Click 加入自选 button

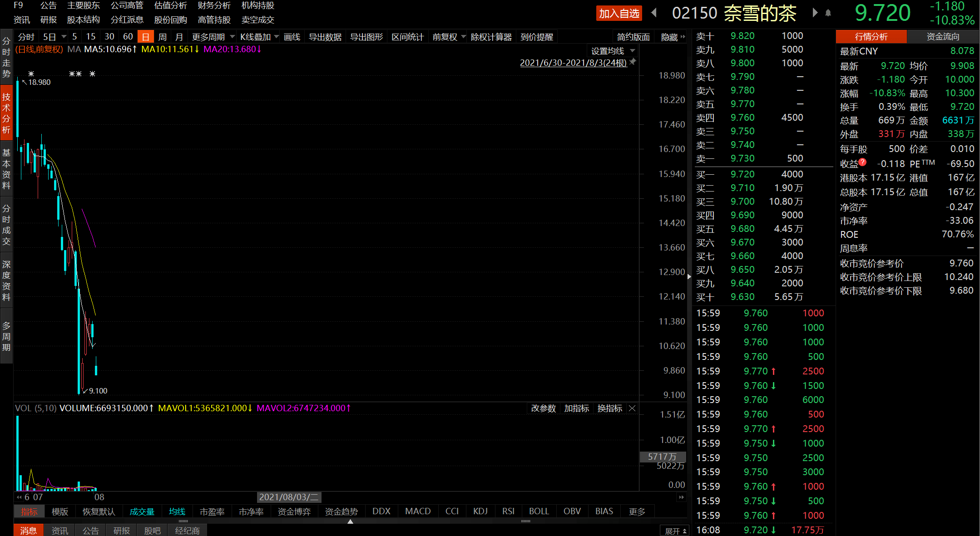click(619, 13)
